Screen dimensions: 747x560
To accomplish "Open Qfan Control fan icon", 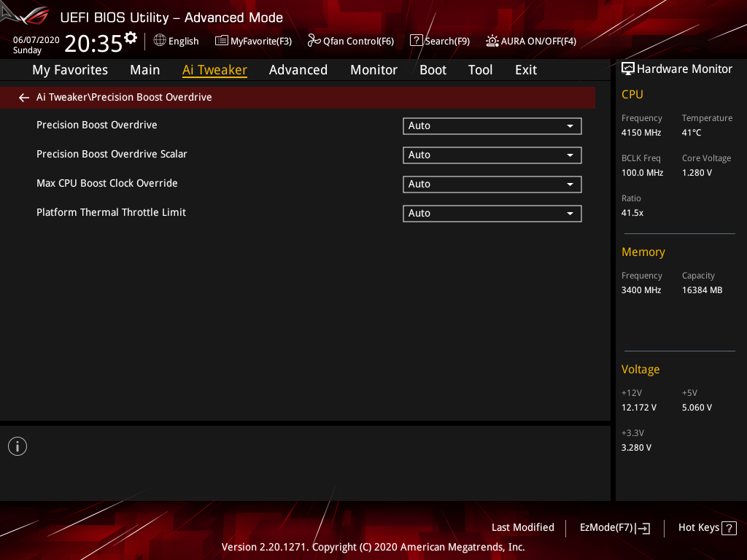I will (x=314, y=41).
